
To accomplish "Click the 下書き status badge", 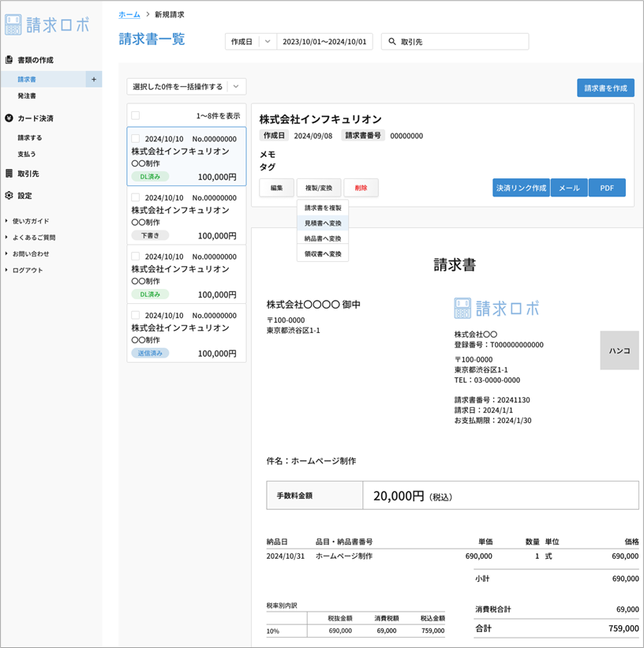I will (x=150, y=235).
